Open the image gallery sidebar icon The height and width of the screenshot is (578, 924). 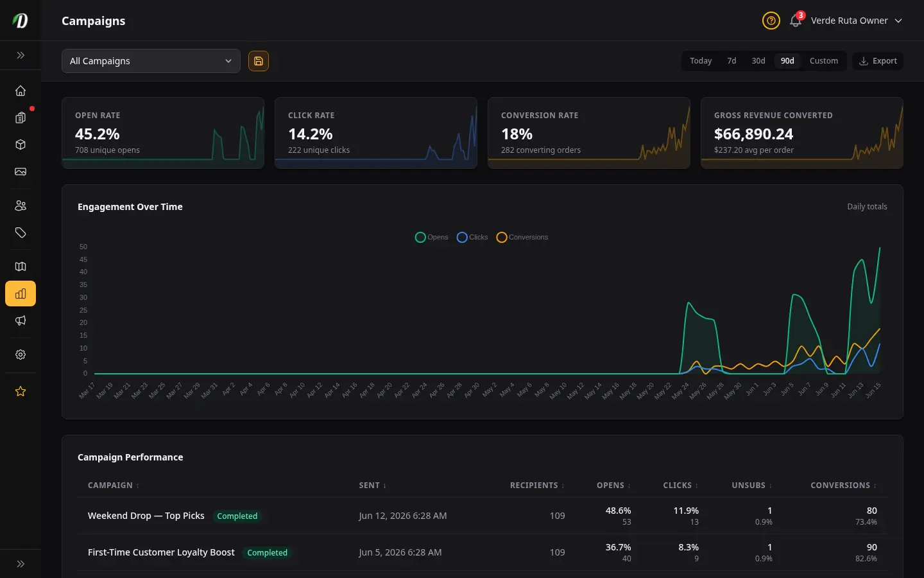click(21, 171)
